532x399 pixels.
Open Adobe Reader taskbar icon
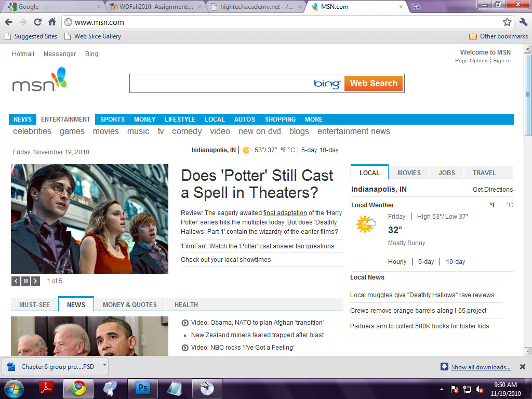pos(47,388)
